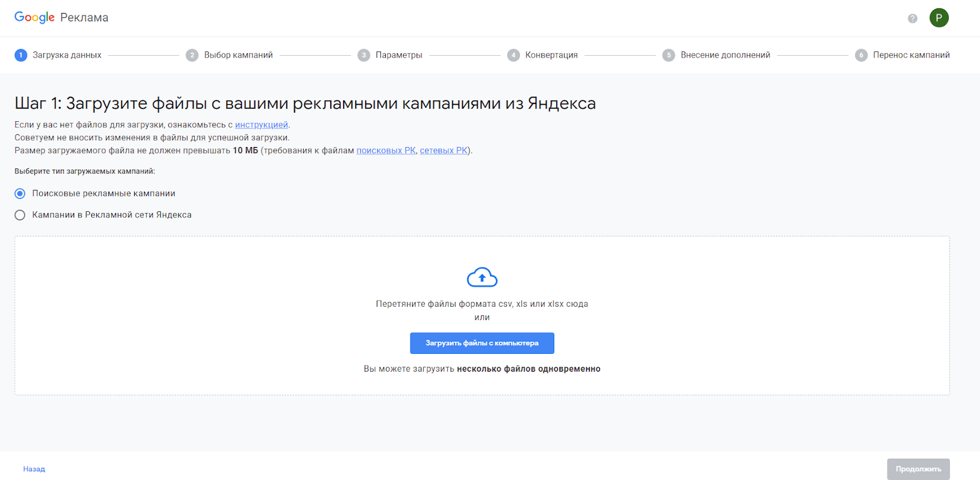980x480 pixels.
Task: Click step 2 circle Выбор кампаний
Action: click(192, 55)
